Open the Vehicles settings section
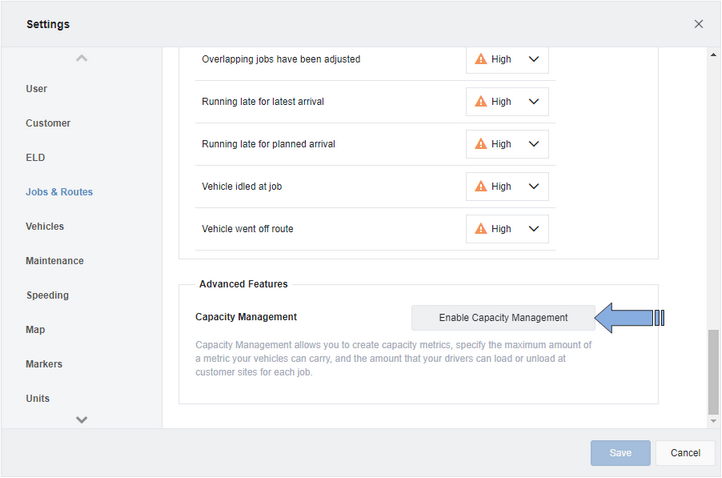 coord(45,226)
